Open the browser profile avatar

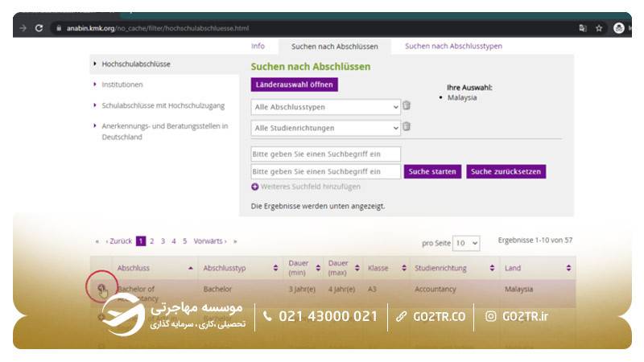(x=619, y=28)
